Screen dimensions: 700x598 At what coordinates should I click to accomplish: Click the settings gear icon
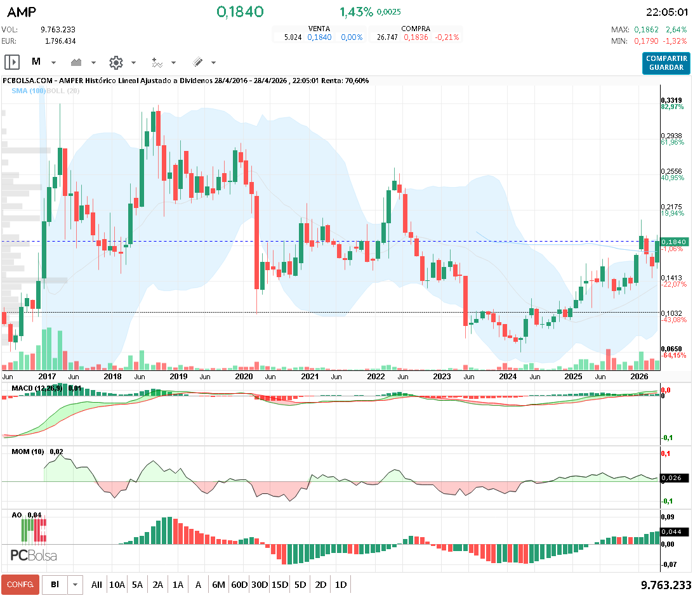[116, 62]
